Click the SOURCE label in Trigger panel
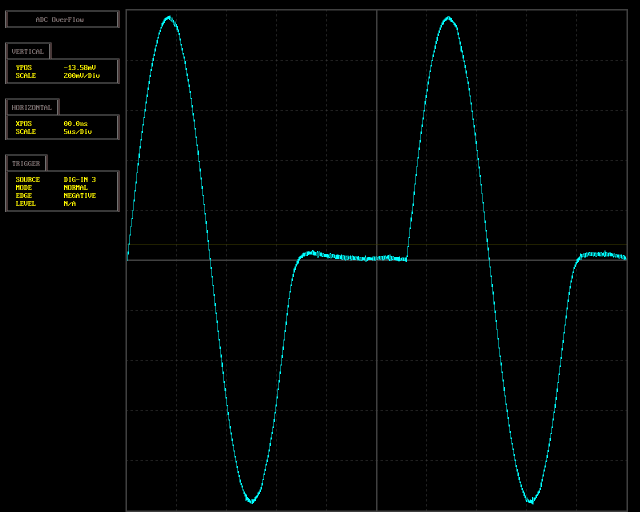Viewport: 640px width, 512px height. 28,180
